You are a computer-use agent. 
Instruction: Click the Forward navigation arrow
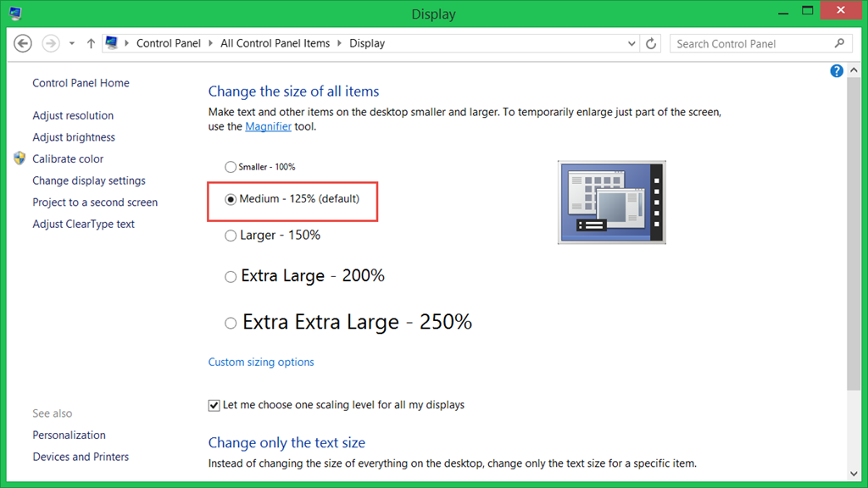point(51,43)
